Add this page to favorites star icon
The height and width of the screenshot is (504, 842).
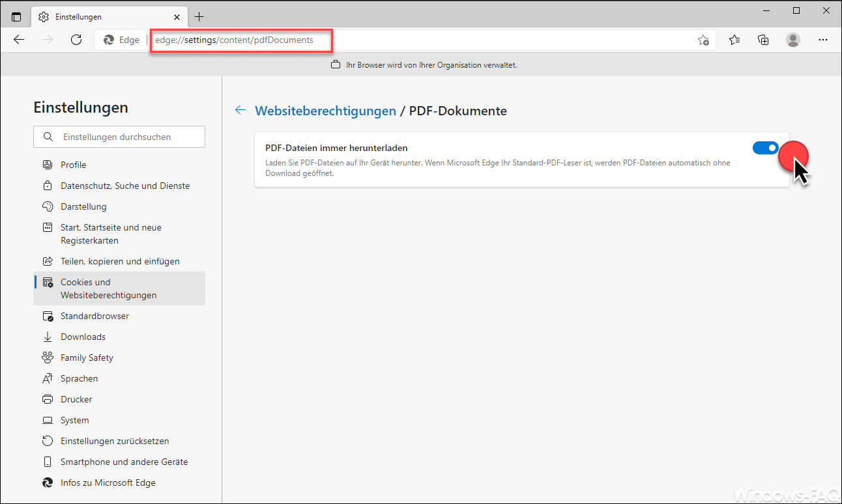click(x=703, y=40)
